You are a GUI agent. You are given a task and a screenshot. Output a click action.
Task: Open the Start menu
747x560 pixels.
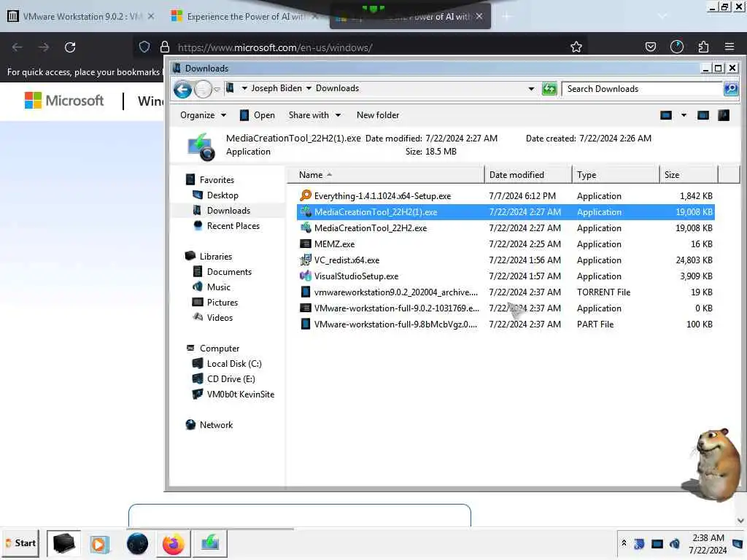(20, 543)
